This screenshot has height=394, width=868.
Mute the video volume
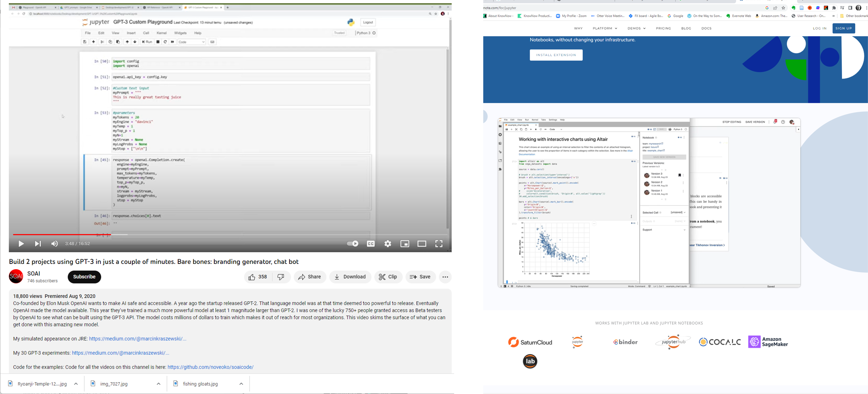(55, 244)
